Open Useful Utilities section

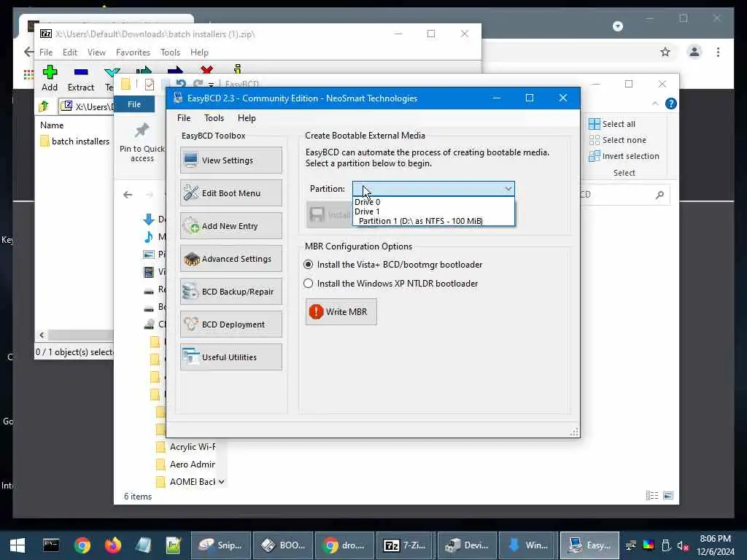231,357
